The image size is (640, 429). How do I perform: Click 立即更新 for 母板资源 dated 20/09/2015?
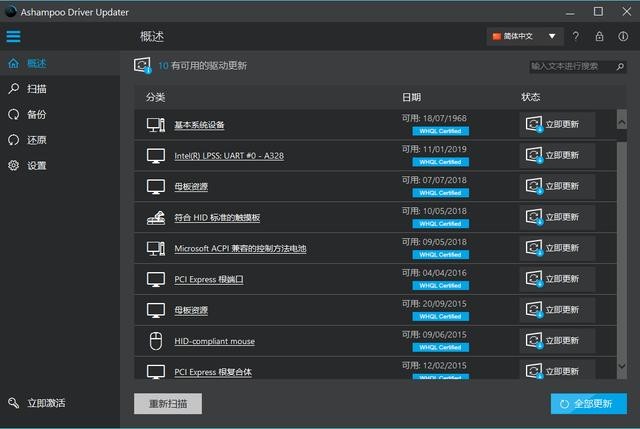(x=557, y=309)
